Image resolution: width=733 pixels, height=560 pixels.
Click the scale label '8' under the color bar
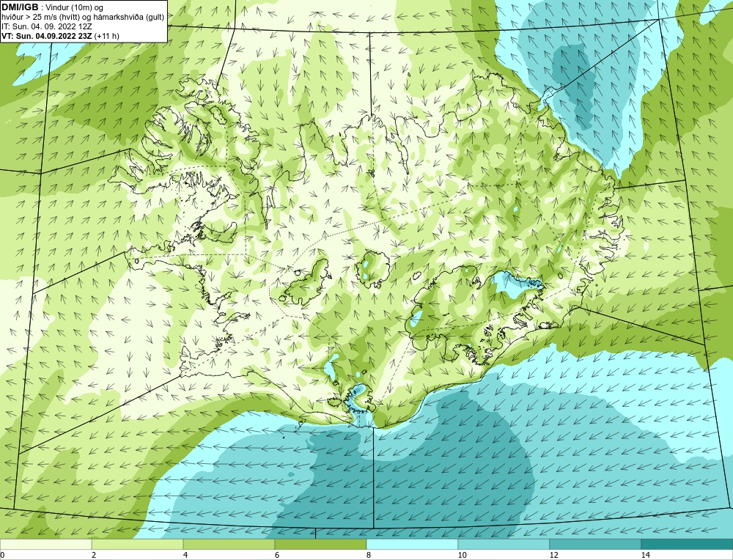pyautogui.click(x=369, y=555)
